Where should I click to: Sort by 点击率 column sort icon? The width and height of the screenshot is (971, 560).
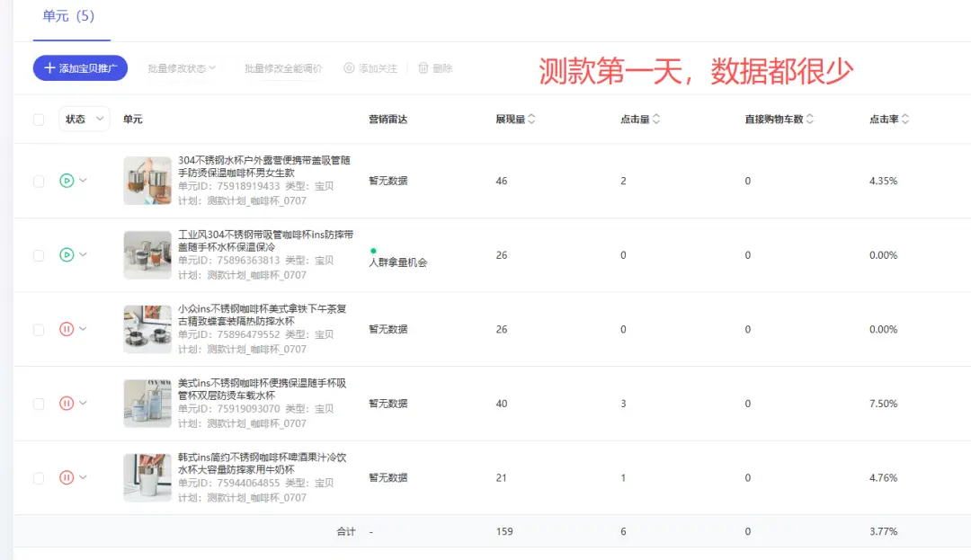[905, 120]
